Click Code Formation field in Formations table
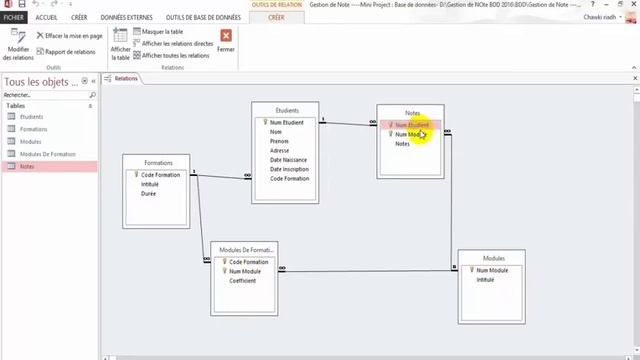 click(160, 175)
